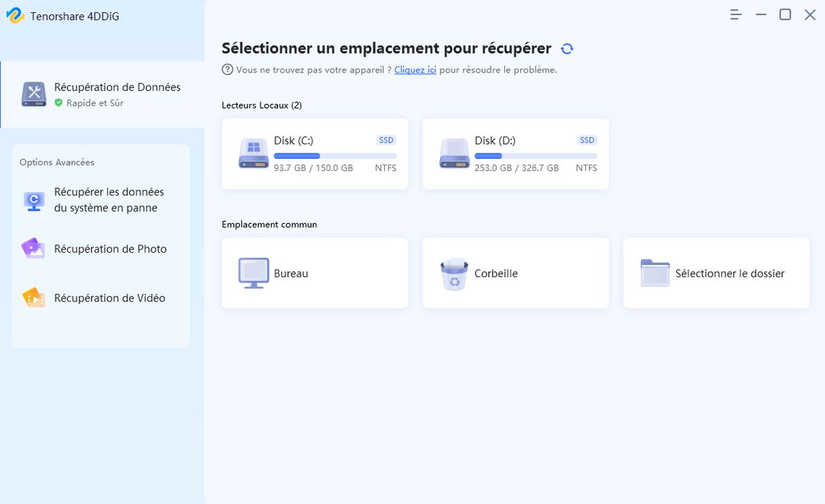Click NTFS label on Disk (D:)
Image resolution: width=825 pixels, height=504 pixels.
coord(586,168)
